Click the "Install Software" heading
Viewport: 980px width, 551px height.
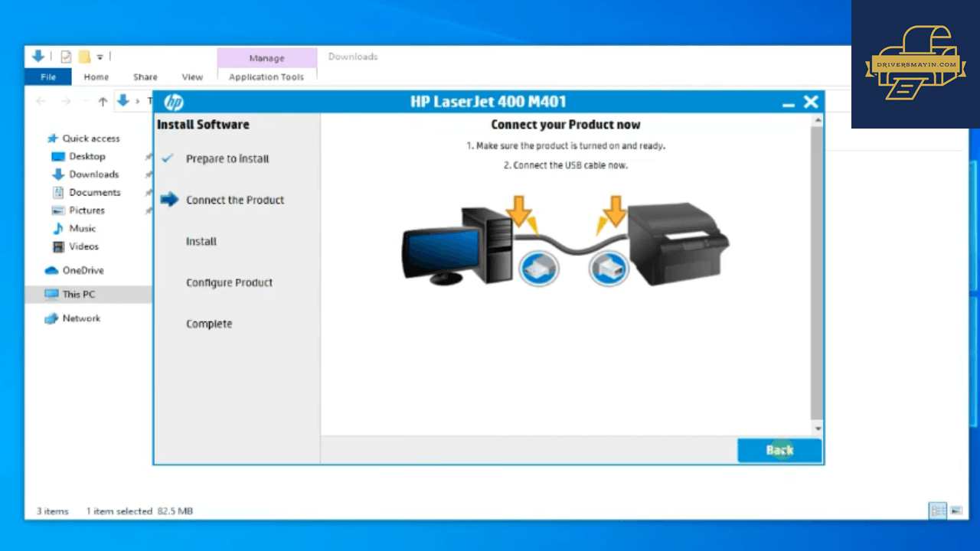pos(203,125)
